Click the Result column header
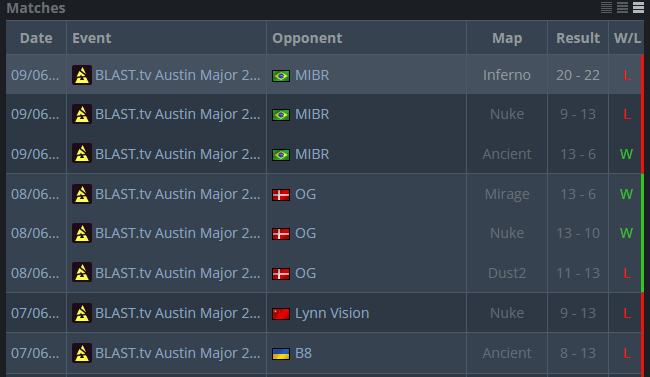Screen dimensions: 650x377 click(x=578, y=38)
